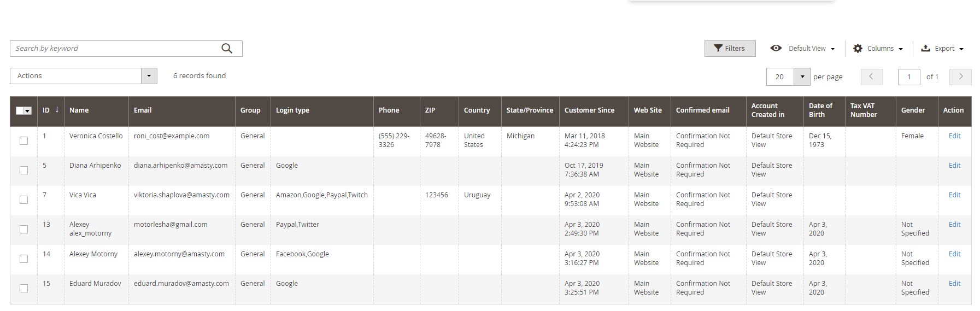Tick the checkbox for Vica Vica
The width and height of the screenshot is (980, 311).
coord(24,199)
